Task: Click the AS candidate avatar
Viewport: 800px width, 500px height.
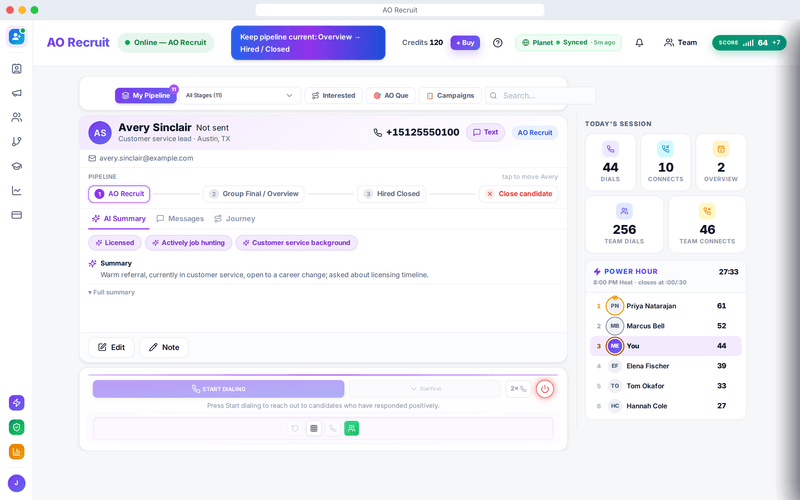Action: point(100,133)
